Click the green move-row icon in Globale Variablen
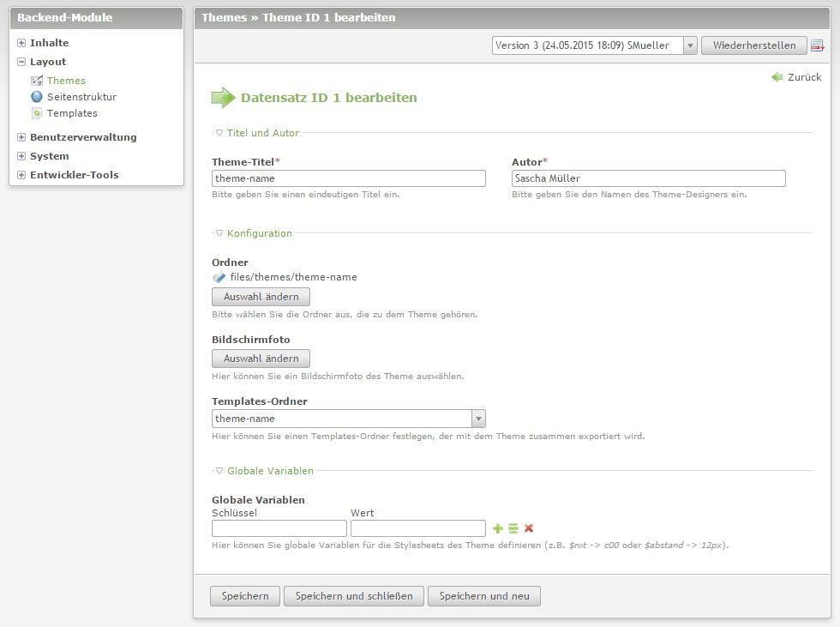840x627 pixels. 513,528
